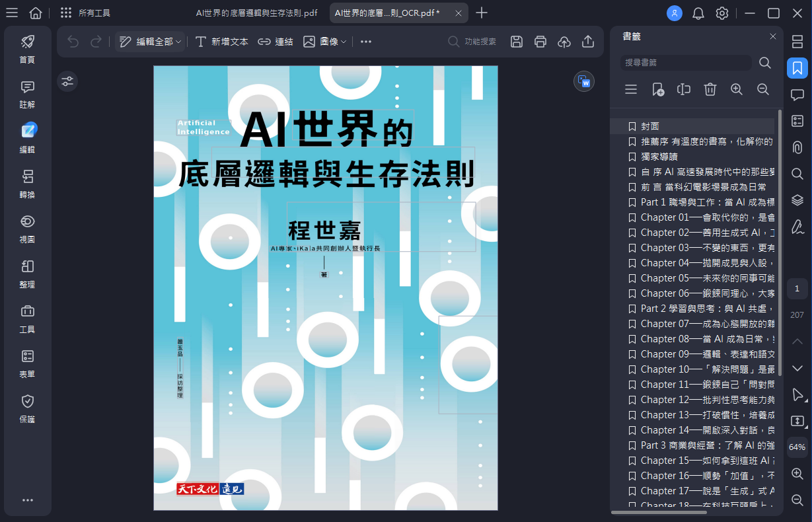Open a new tab with plus
The width and height of the screenshot is (812, 522).
pyautogui.click(x=482, y=13)
